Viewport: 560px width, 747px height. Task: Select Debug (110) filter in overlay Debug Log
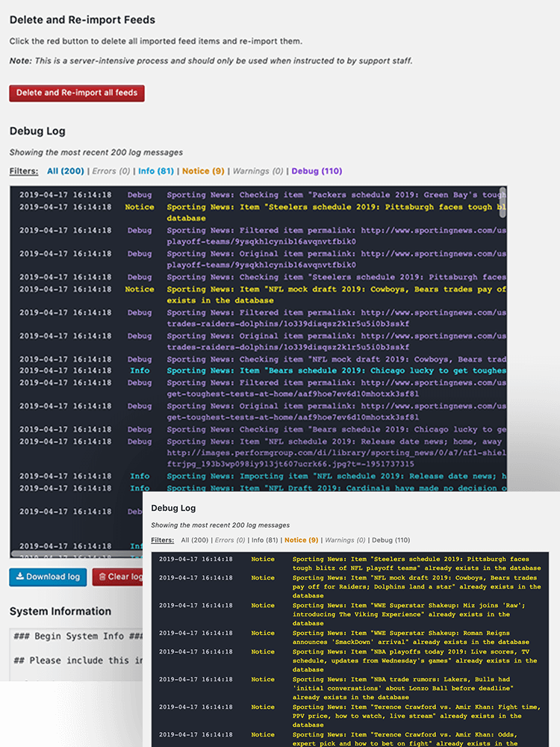[391, 540]
